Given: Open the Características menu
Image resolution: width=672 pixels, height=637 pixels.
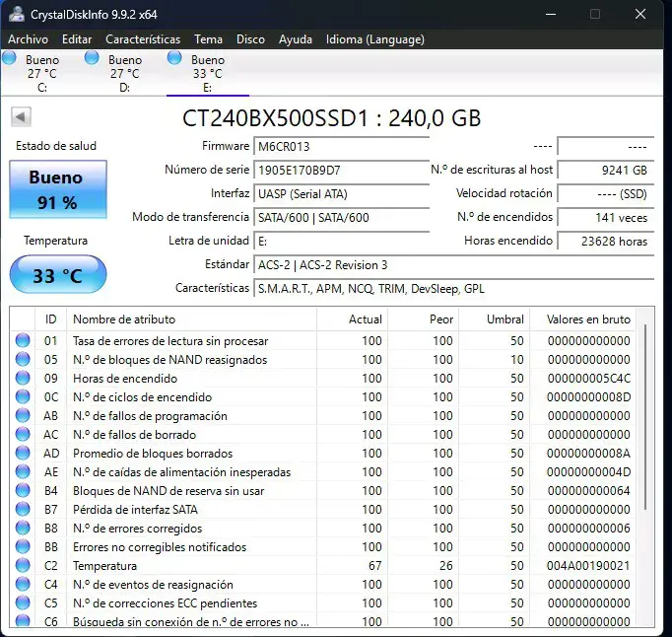Looking at the screenshot, I should (x=143, y=39).
